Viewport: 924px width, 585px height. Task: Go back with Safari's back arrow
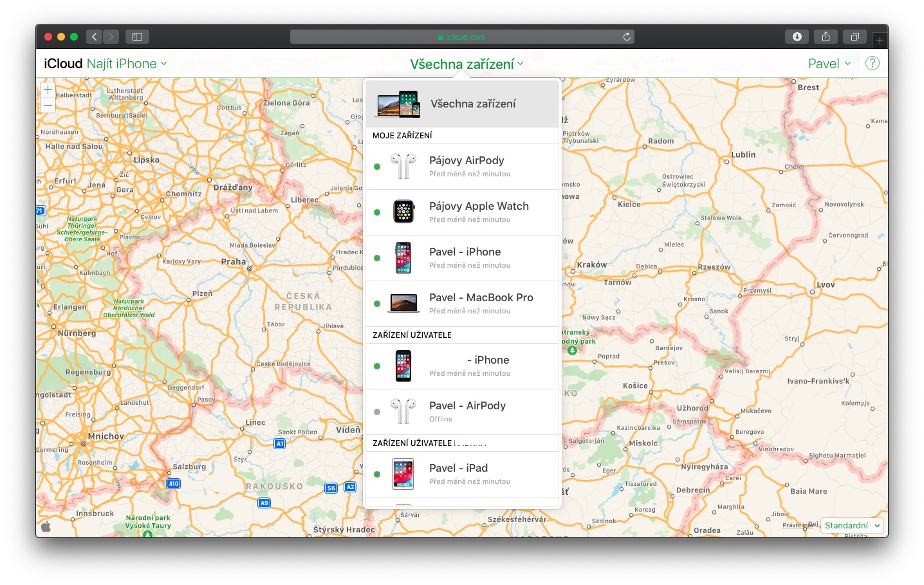pyautogui.click(x=95, y=37)
